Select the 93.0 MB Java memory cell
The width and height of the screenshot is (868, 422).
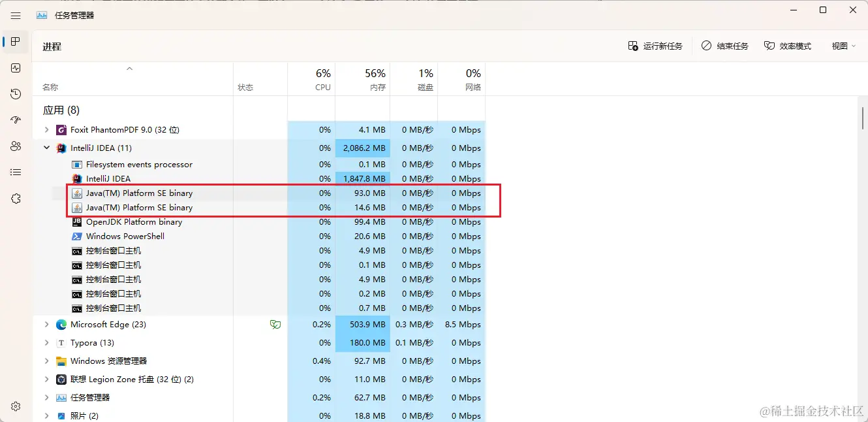click(362, 193)
